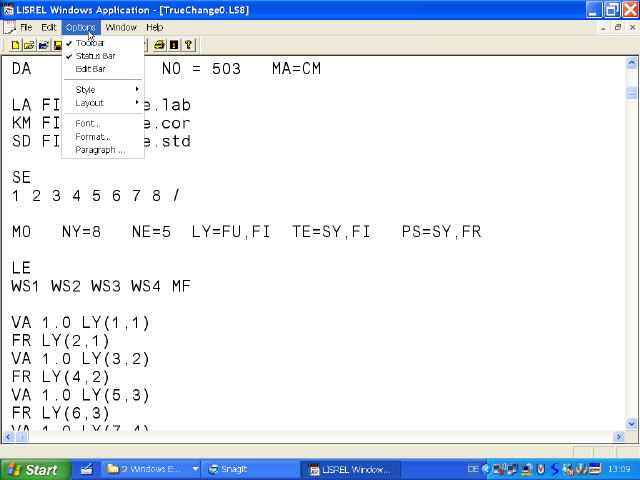Viewport: 640px width, 480px height.
Task: Enable the Edit Bar option
Action: click(x=90, y=69)
